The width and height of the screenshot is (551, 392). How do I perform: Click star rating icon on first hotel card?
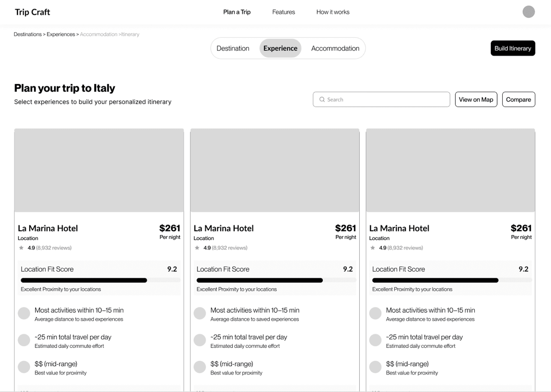click(21, 248)
